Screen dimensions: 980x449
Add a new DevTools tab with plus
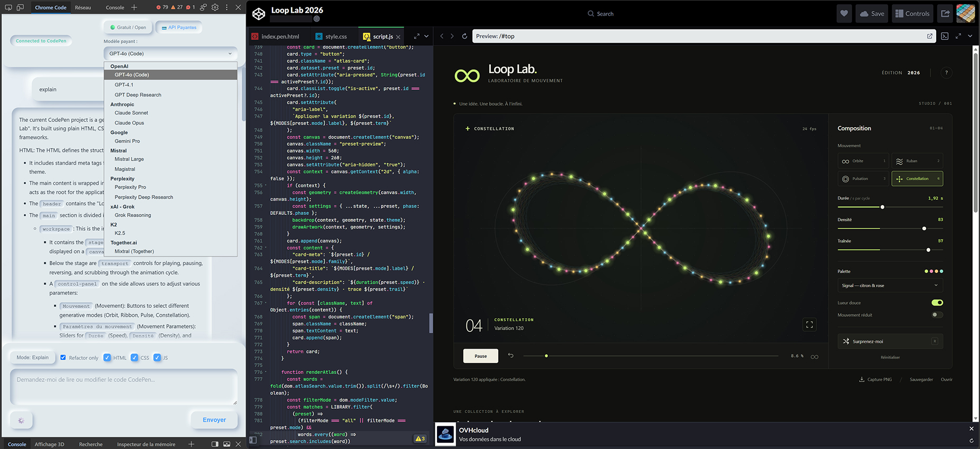pyautogui.click(x=134, y=7)
